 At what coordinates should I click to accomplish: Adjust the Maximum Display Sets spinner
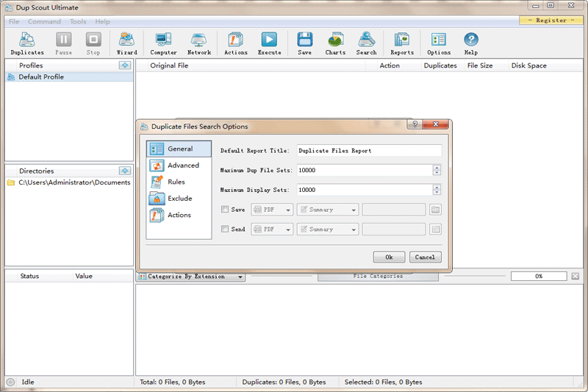point(437,190)
